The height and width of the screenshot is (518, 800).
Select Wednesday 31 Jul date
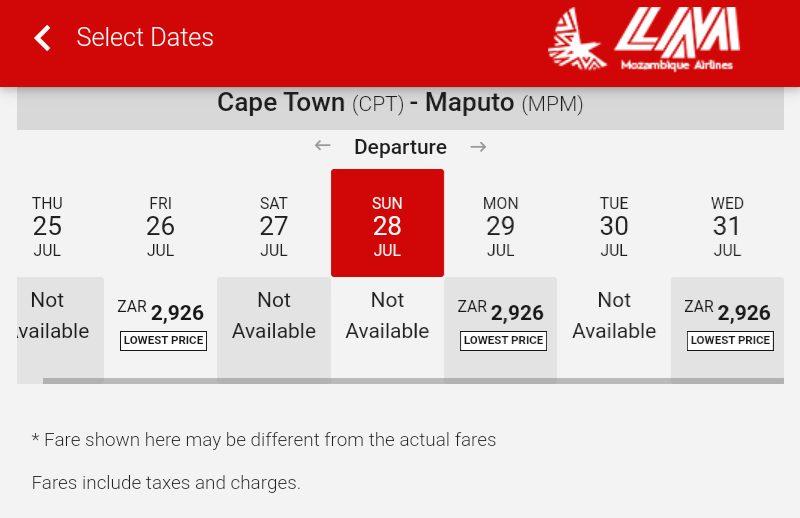point(727,226)
